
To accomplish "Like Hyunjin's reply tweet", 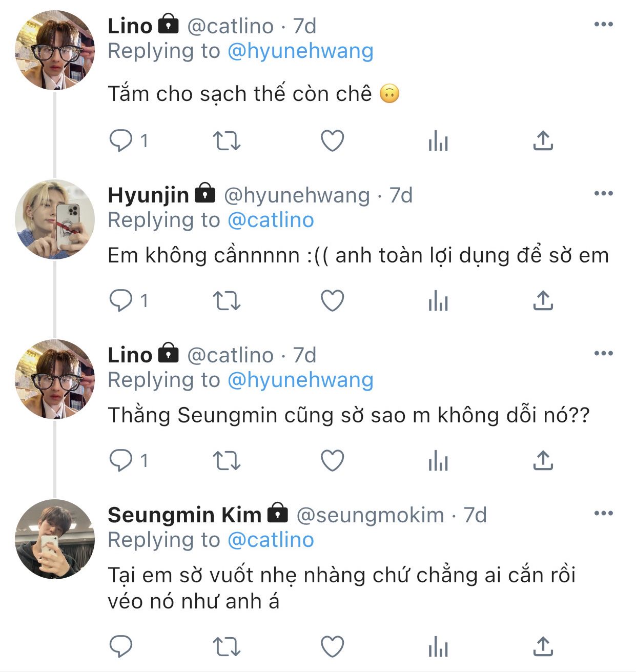I will pyautogui.click(x=332, y=301).
